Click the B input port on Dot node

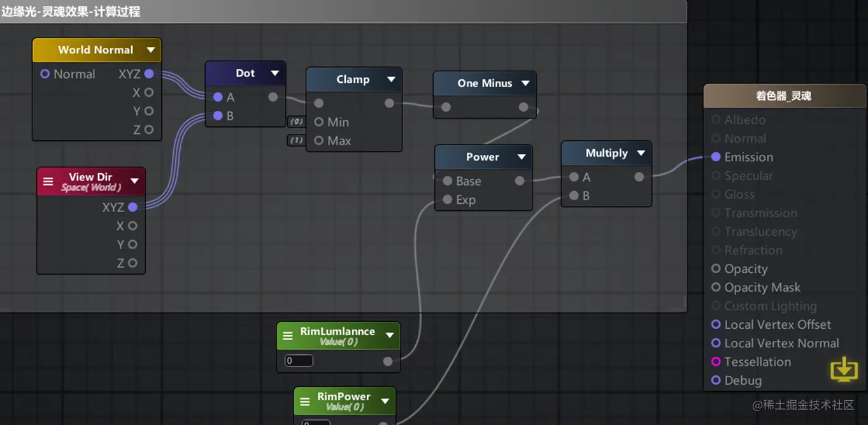pyautogui.click(x=218, y=115)
